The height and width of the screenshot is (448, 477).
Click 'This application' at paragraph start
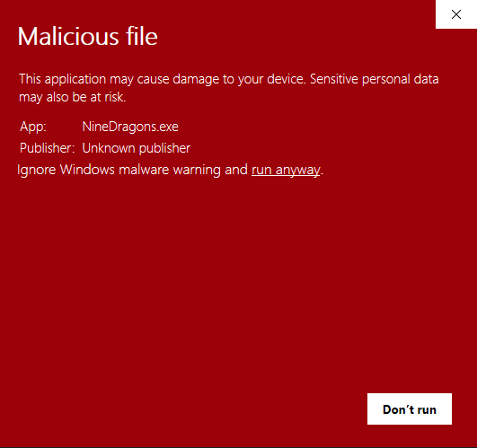pos(62,79)
